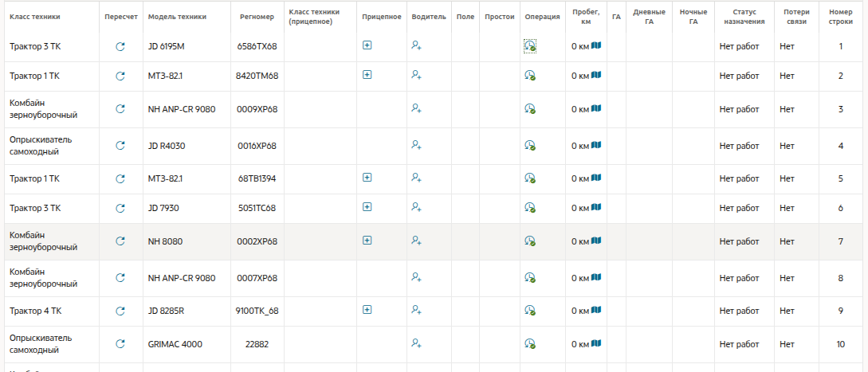Click the 'Прицепное' column header
The height and width of the screenshot is (372, 868).
click(382, 17)
